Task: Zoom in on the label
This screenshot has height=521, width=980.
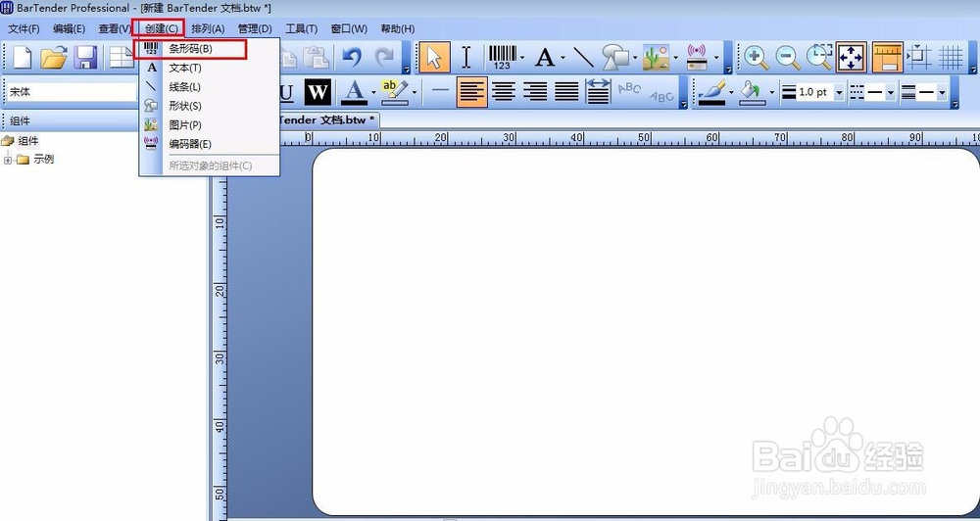Action: [x=757, y=58]
